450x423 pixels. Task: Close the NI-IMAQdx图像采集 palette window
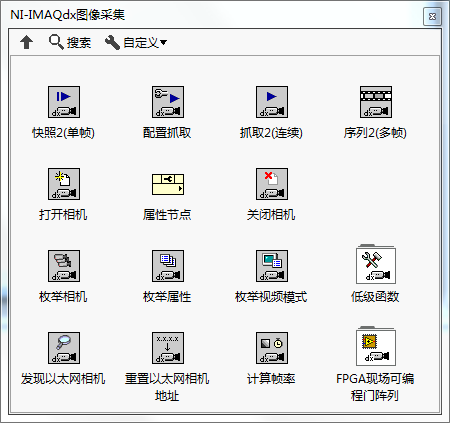[x=432, y=16]
